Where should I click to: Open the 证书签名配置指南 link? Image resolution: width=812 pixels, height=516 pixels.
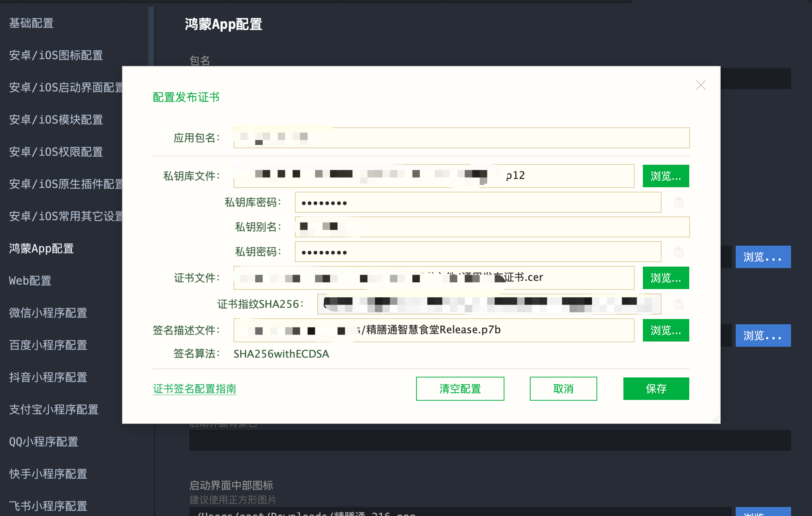pos(194,389)
